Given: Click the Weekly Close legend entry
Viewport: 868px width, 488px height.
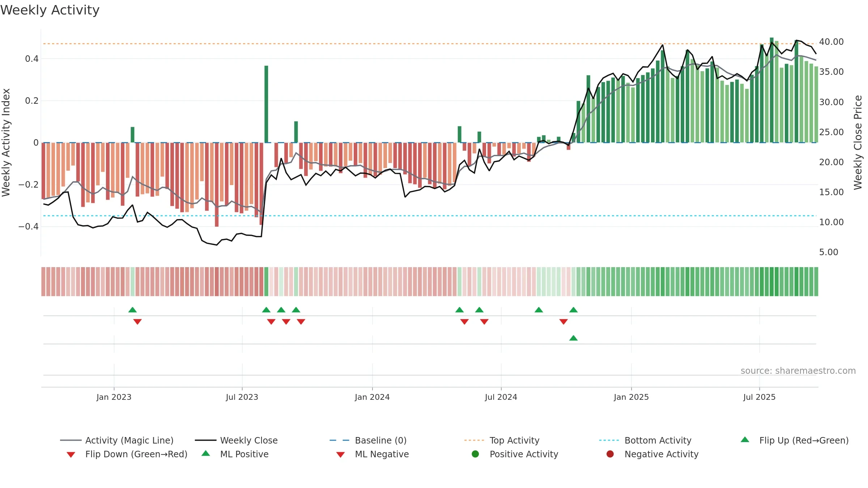Looking at the screenshot, I should [x=236, y=440].
